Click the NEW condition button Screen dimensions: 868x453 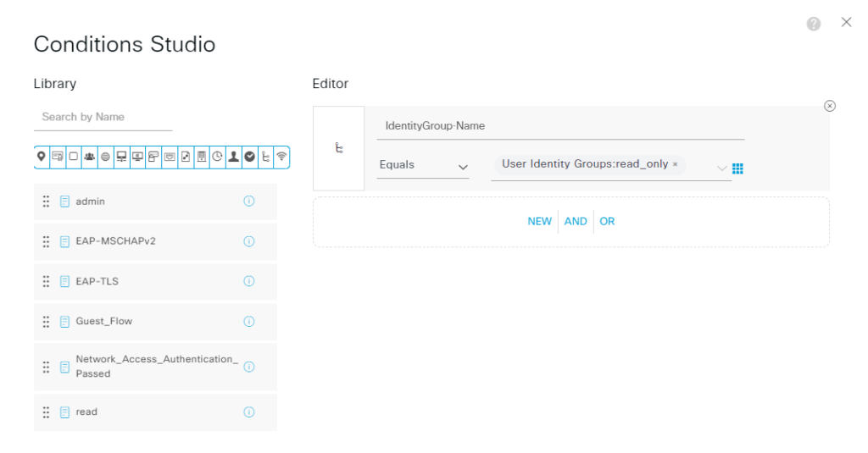pos(539,222)
